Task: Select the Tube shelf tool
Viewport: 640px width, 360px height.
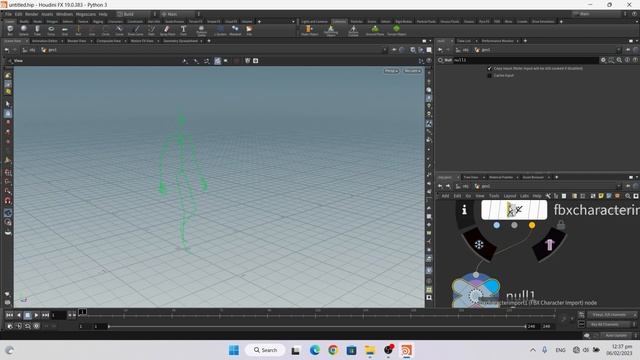Action: [37, 30]
